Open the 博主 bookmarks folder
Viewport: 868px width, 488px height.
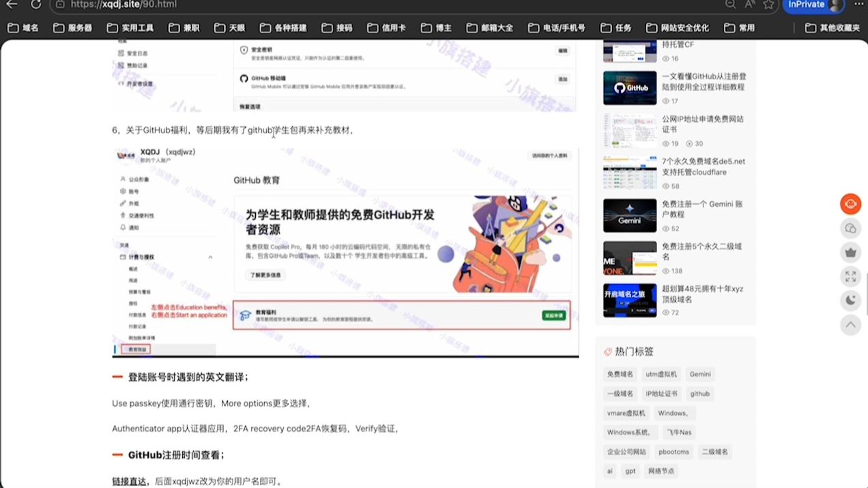coord(436,28)
